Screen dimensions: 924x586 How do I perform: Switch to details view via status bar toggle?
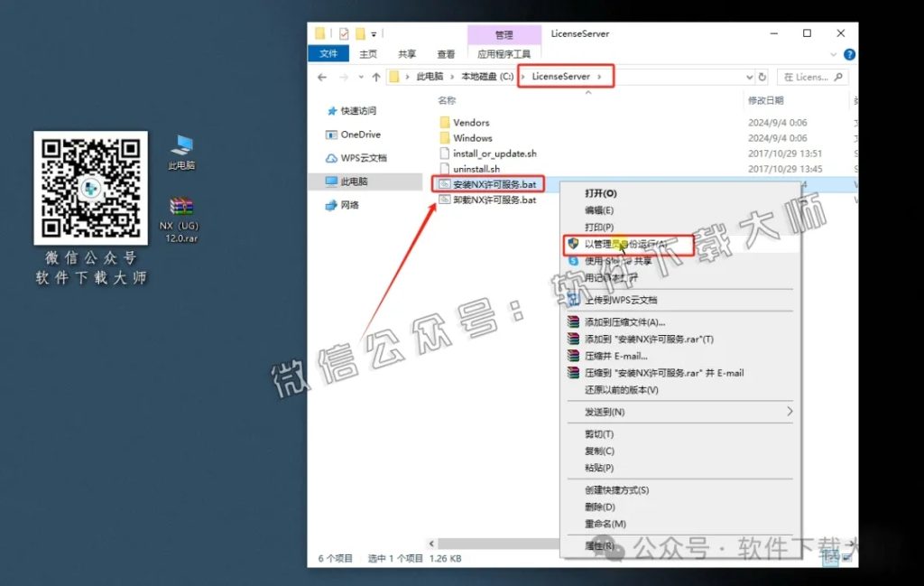(830, 560)
